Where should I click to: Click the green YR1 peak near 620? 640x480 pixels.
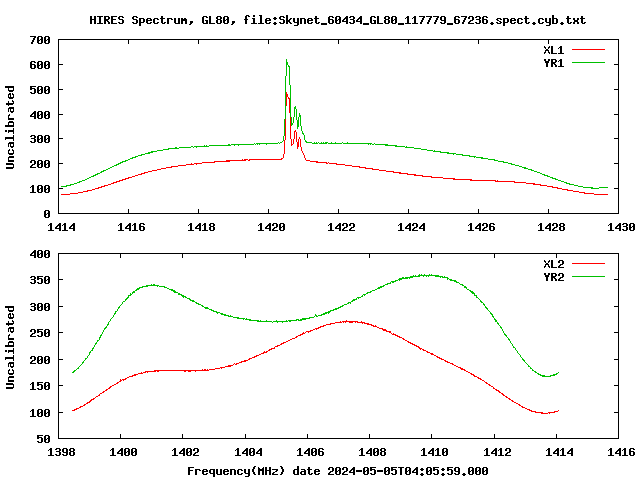(x=287, y=60)
